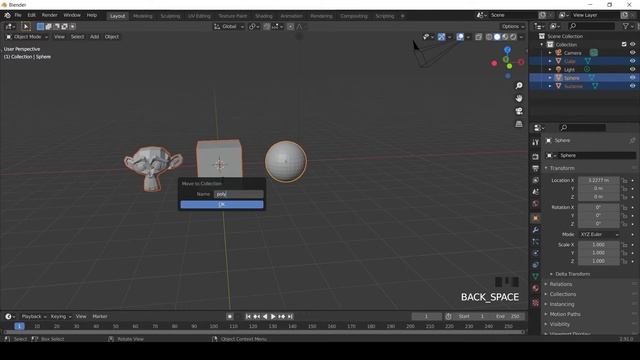Toggle X-ray mode in viewport header
Viewport: 640px width, 360px height.
pyautogui.click(x=478, y=37)
